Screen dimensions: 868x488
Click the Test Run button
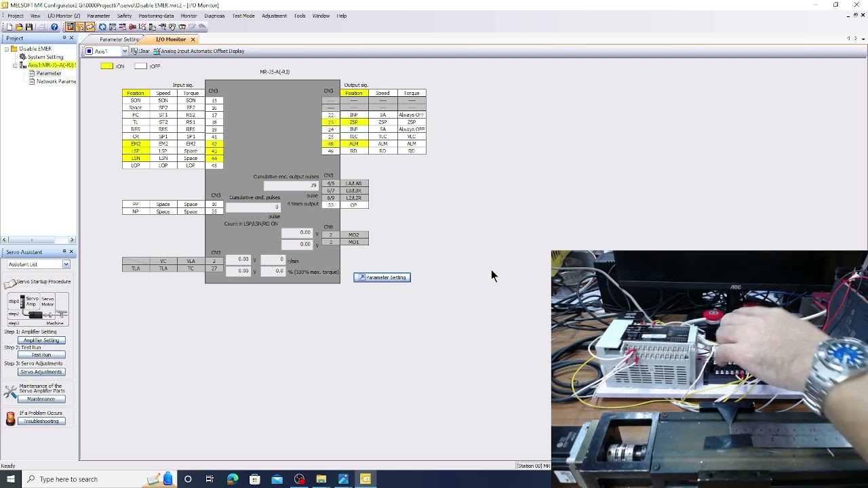click(41, 355)
